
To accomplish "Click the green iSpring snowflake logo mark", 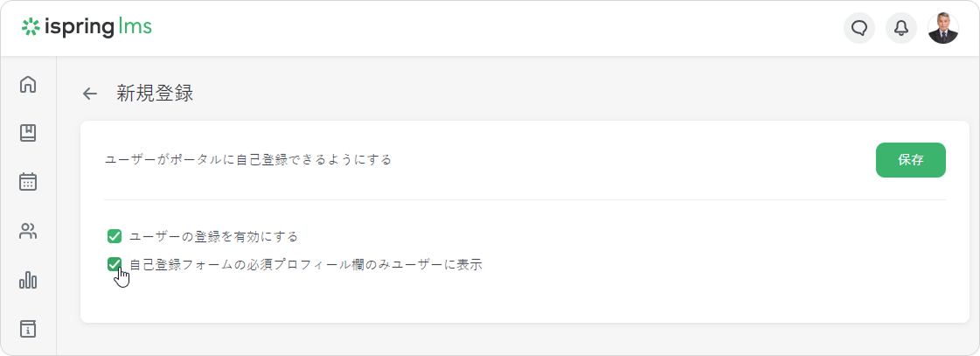I will pos(31,28).
